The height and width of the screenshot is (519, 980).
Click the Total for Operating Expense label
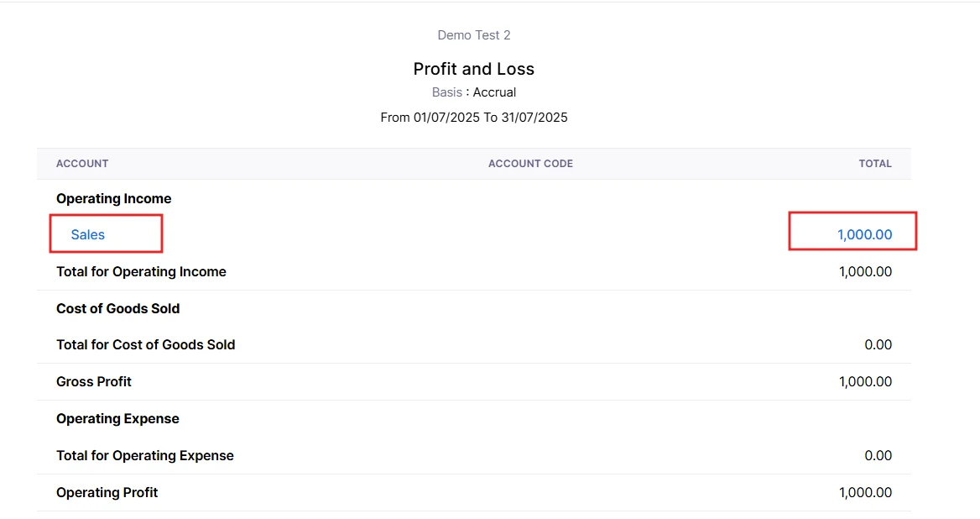coord(145,456)
